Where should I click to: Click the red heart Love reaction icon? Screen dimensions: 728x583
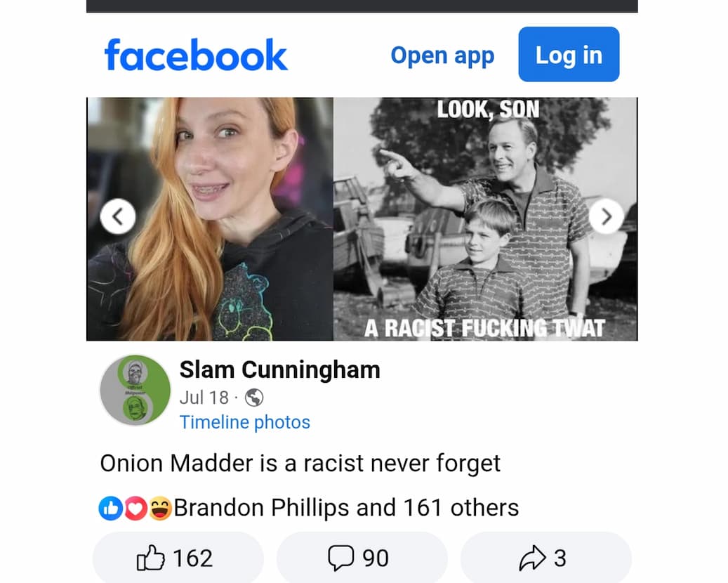tap(135, 508)
